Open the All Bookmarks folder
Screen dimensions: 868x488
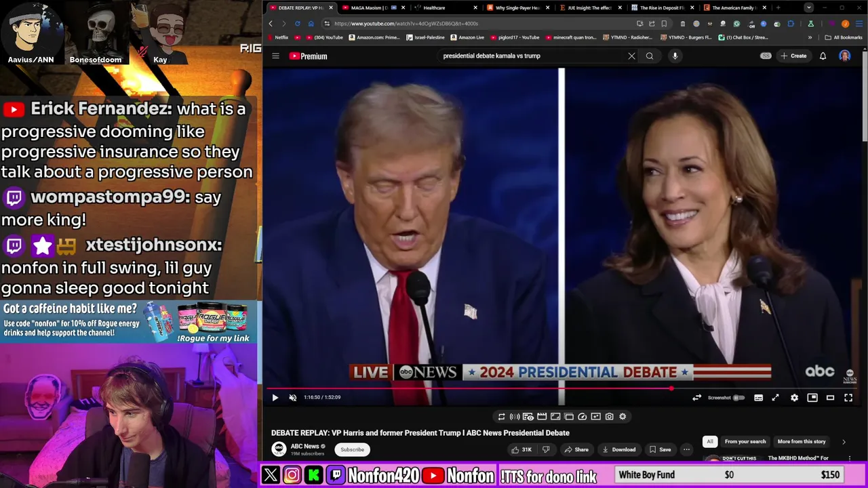843,37
